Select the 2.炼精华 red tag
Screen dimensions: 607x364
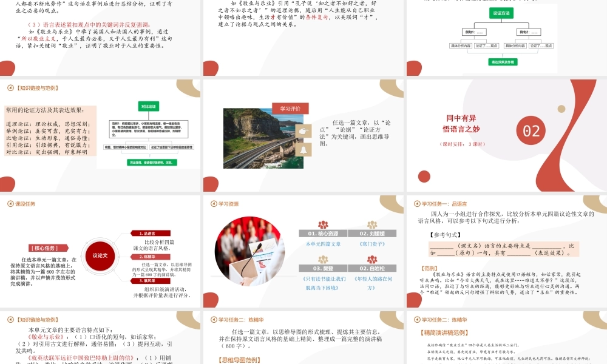150,257
